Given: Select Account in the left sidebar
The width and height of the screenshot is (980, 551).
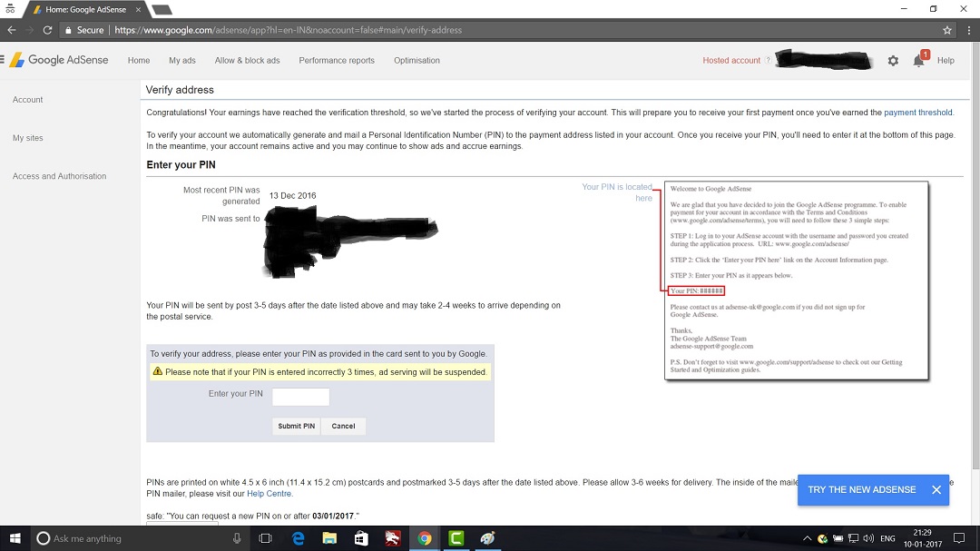Looking at the screenshot, I should [27, 100].
